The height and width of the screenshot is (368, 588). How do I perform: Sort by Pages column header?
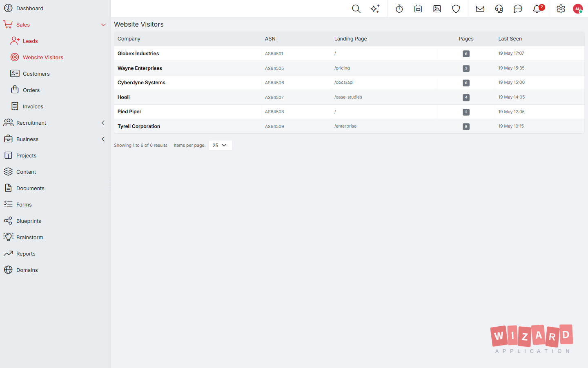tap(466, 39)
